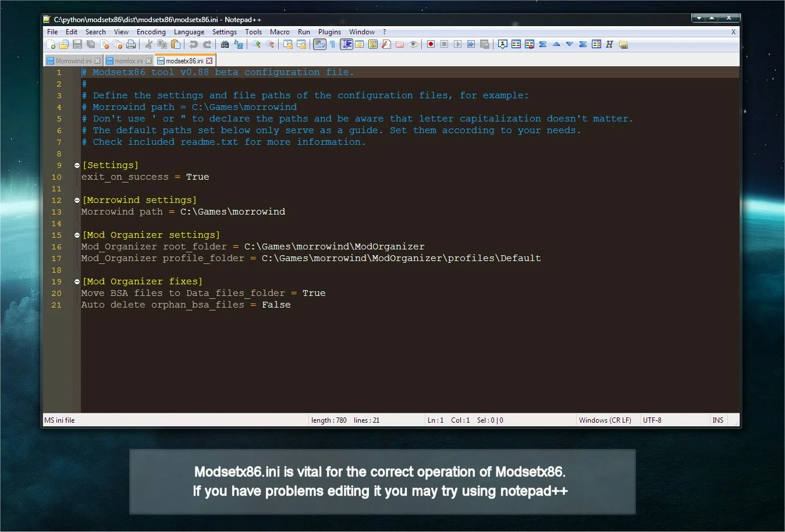Open the Plugins menu
This screenshot has width=785, height=532.
pos(329,32)
